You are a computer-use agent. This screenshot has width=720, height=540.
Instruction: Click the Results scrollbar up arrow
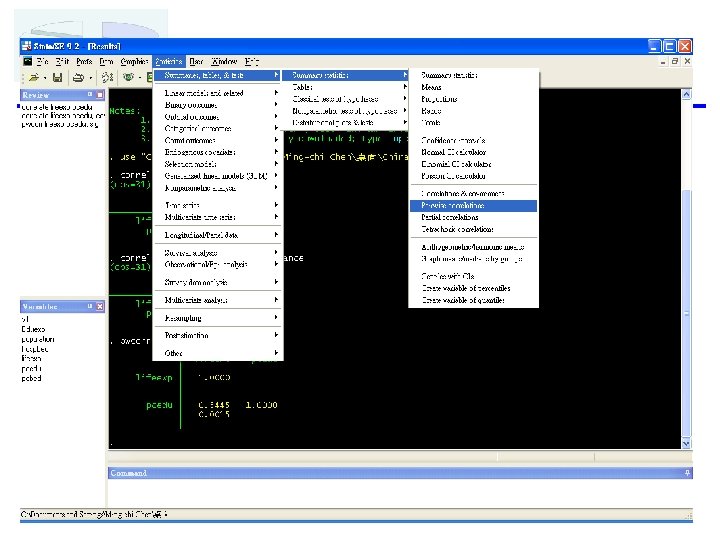point(686,95)
